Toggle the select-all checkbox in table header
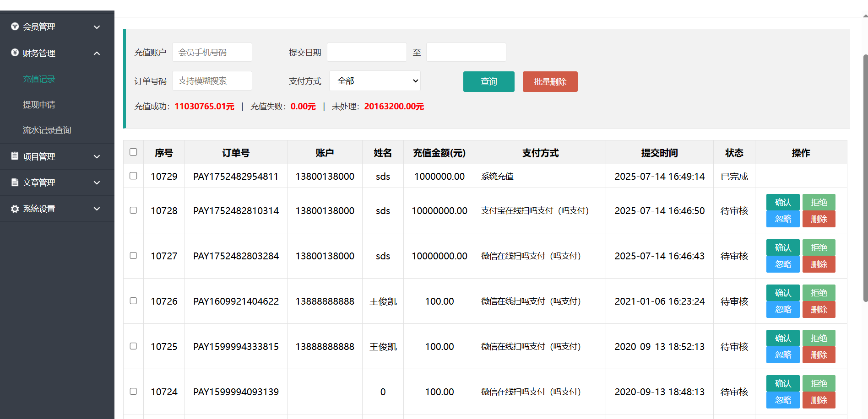The image size is (868, 419). coord(133,152)
